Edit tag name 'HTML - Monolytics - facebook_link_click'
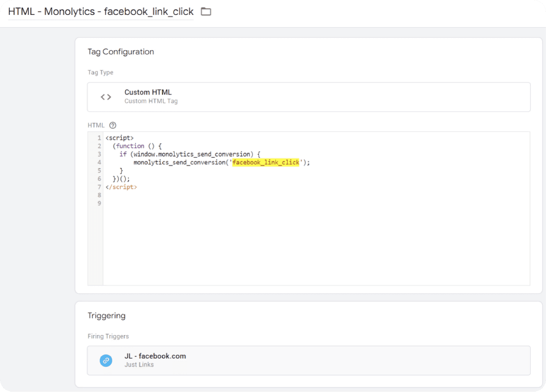The height and width of the screenshot is (392, 546). [101, 12]
